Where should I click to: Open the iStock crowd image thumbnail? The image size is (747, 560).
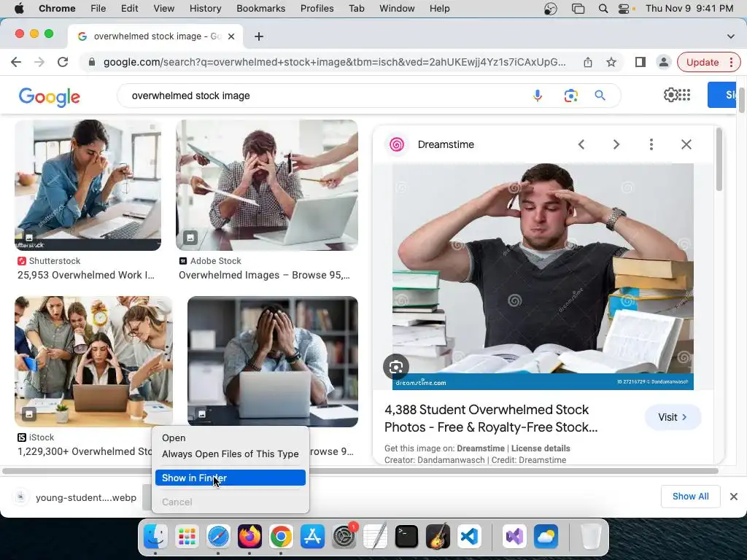coord(93,362)
